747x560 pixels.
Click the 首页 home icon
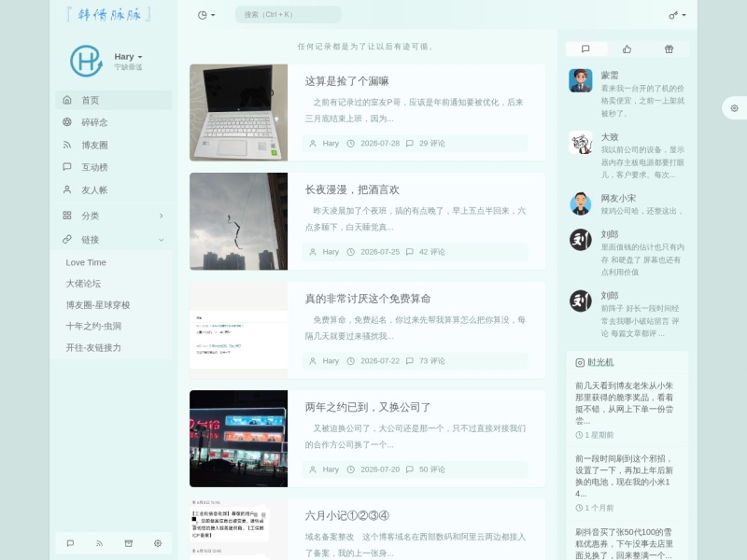67,100
